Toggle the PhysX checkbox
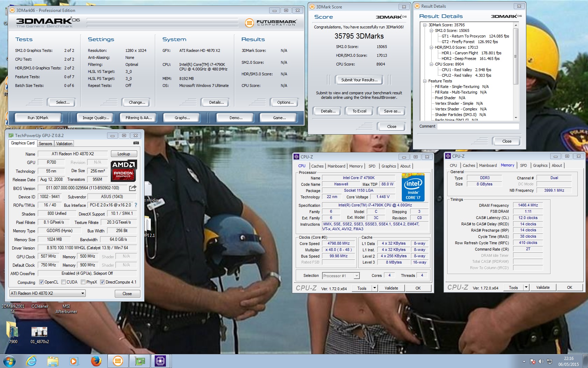 [83, 282]
